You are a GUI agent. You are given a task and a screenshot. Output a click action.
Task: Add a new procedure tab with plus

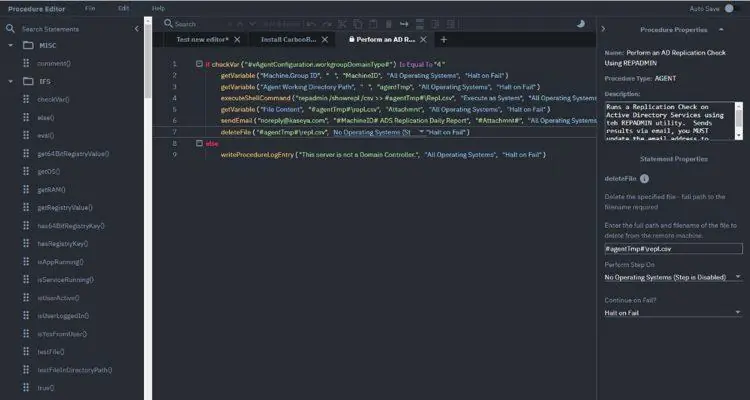[443, 40]
